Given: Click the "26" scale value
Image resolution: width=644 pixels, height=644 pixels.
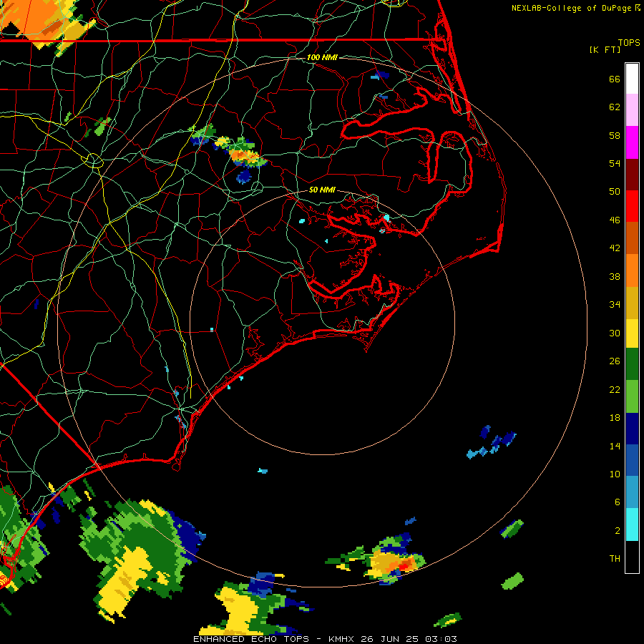Looking at the screenshot, I should pyautogui.click(x=615, y=361).
